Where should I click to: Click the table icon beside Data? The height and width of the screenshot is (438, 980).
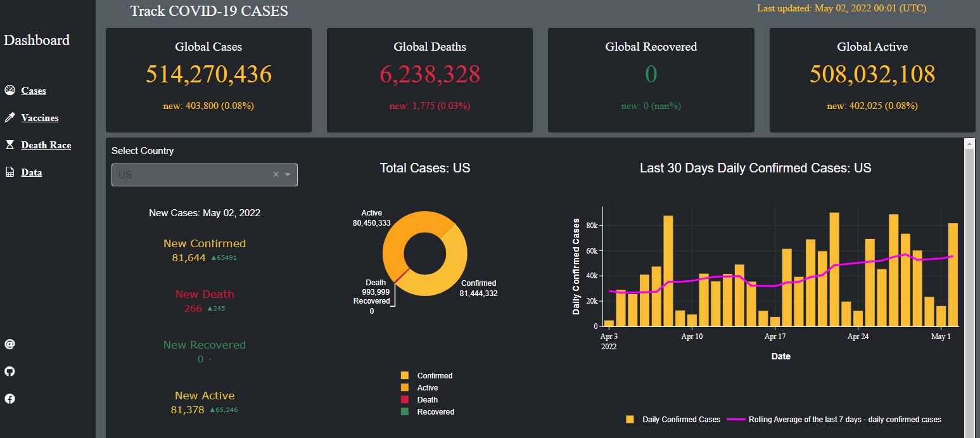click(x=10, y=172)
